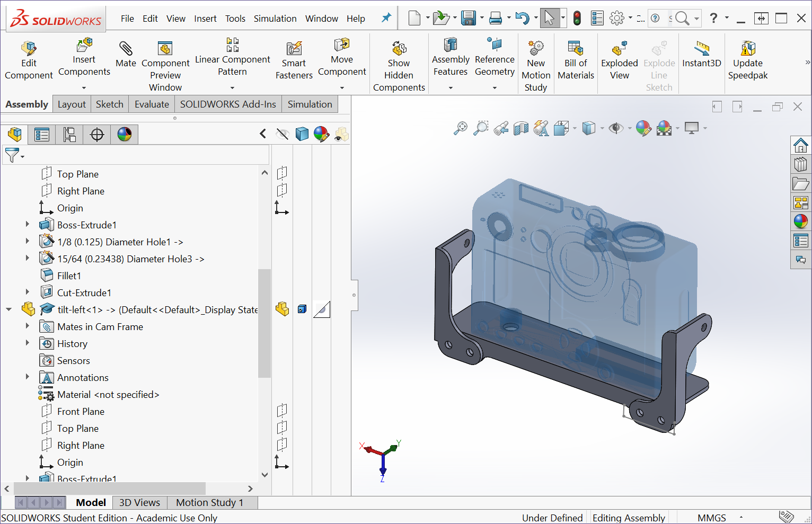The image size is (812, 524).
Task: Open the Simulation menu
Action: 275,19
